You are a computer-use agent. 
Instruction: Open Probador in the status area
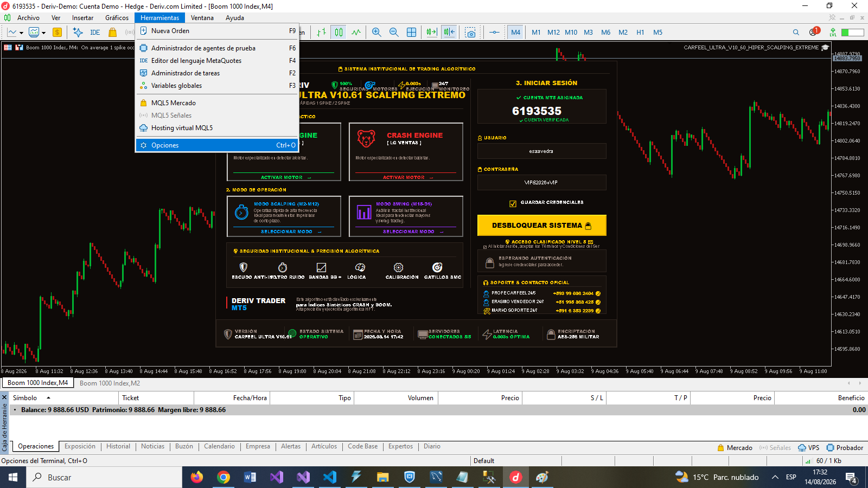click(845, 448)
